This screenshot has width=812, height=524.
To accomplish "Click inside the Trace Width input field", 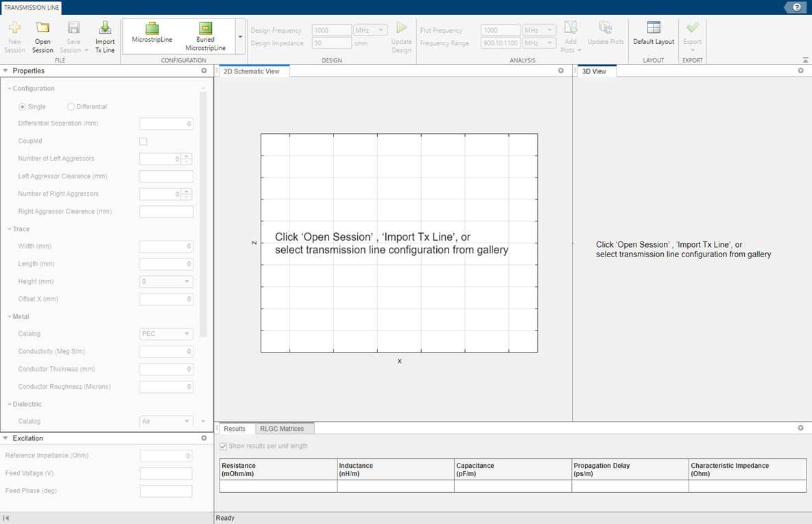I will [166, 246].
